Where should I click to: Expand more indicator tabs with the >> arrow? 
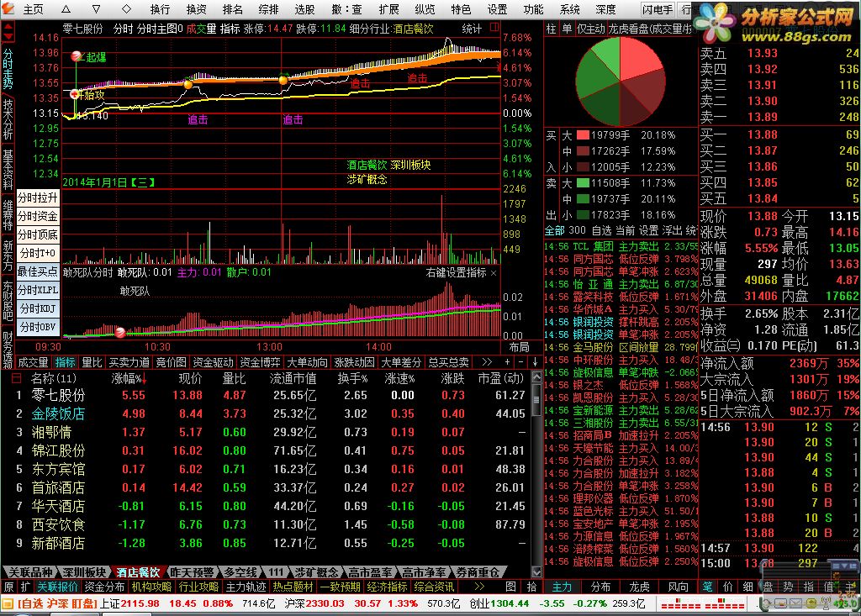487,362
